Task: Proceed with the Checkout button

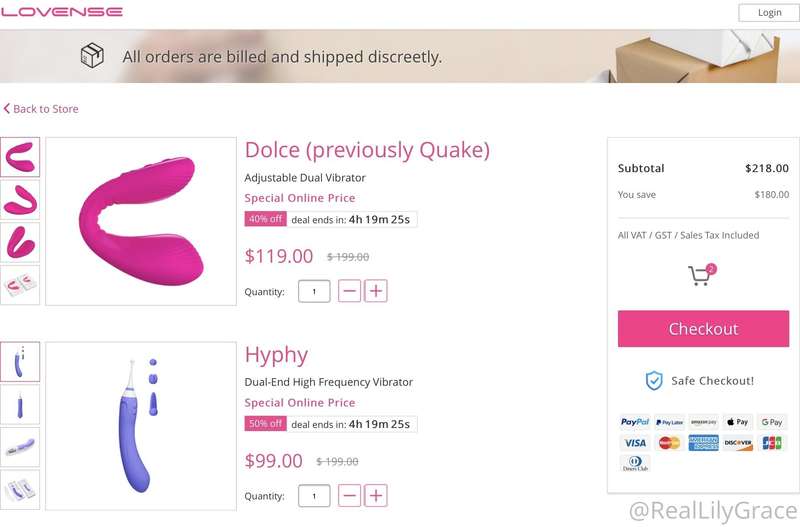Action: [x=703, y=329]
